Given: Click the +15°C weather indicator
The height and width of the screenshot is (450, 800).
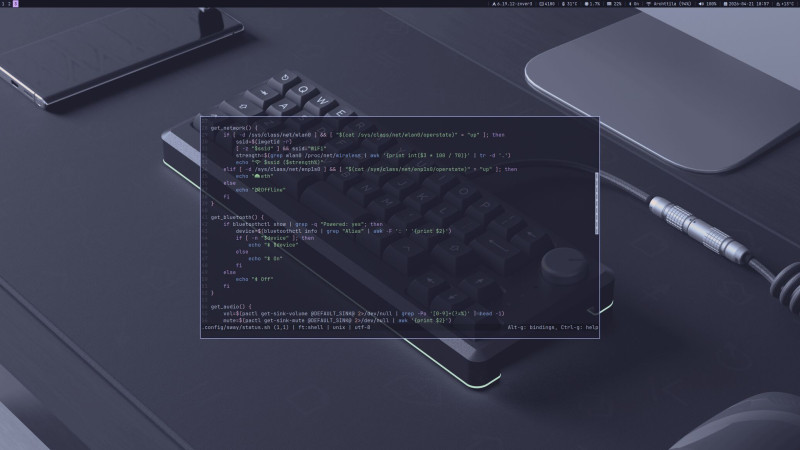Looking at the screenshot, I should (x=785, y=4).
